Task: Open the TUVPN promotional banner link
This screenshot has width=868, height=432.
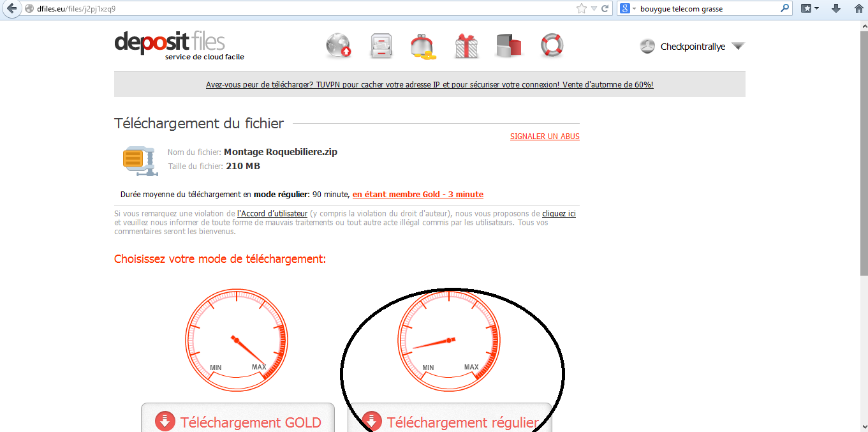Action: point(429,84)
